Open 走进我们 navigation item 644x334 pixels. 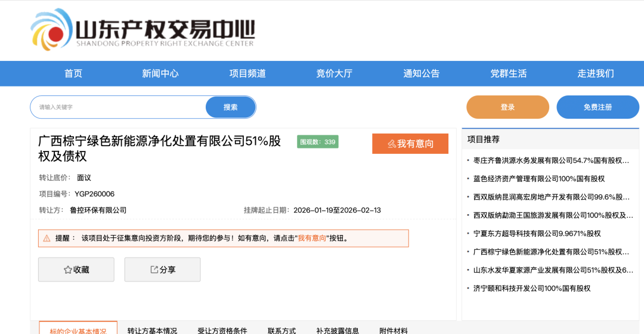coord(596,73)
